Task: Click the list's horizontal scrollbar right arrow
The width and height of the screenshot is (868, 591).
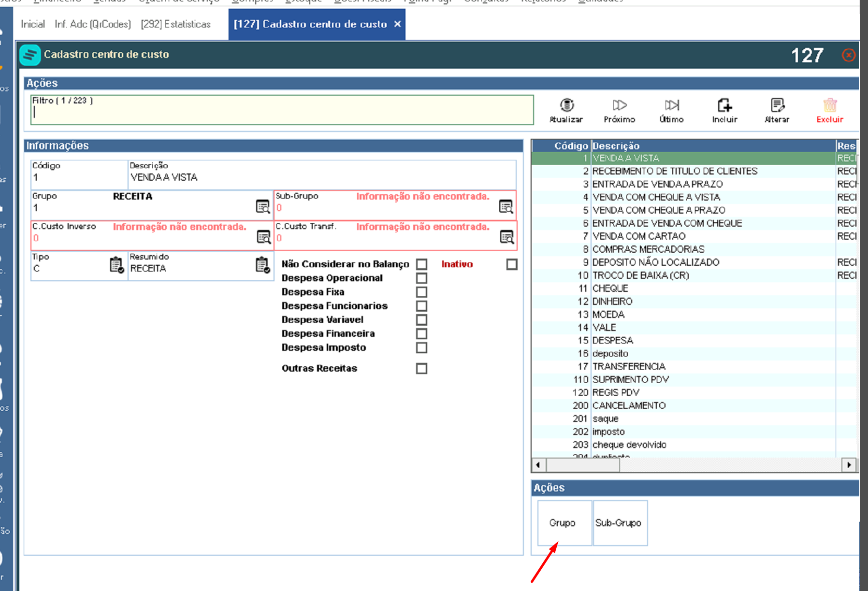Action: pos(849,465)
